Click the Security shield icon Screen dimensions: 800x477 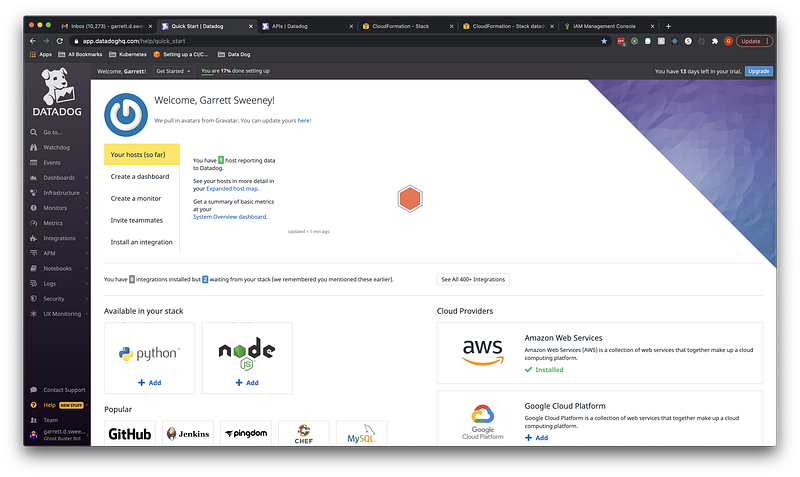pos(34,298)
